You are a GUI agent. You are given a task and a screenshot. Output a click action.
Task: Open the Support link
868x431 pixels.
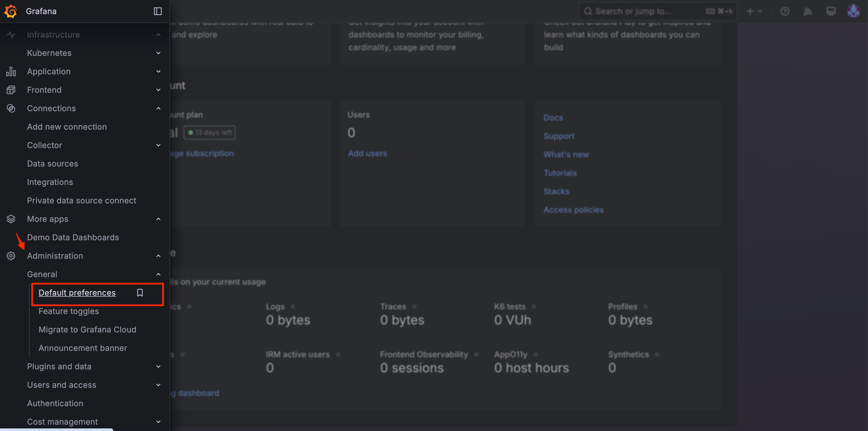(559, 136)
